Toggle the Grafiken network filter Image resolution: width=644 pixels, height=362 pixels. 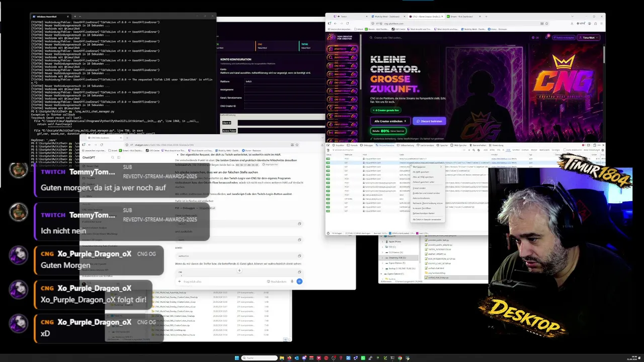(525, 150)
